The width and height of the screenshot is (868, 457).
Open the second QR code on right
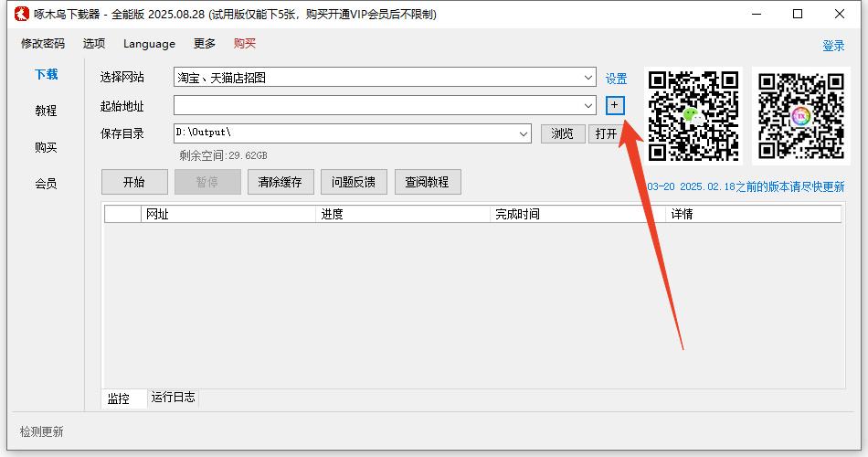coord(801,116)
